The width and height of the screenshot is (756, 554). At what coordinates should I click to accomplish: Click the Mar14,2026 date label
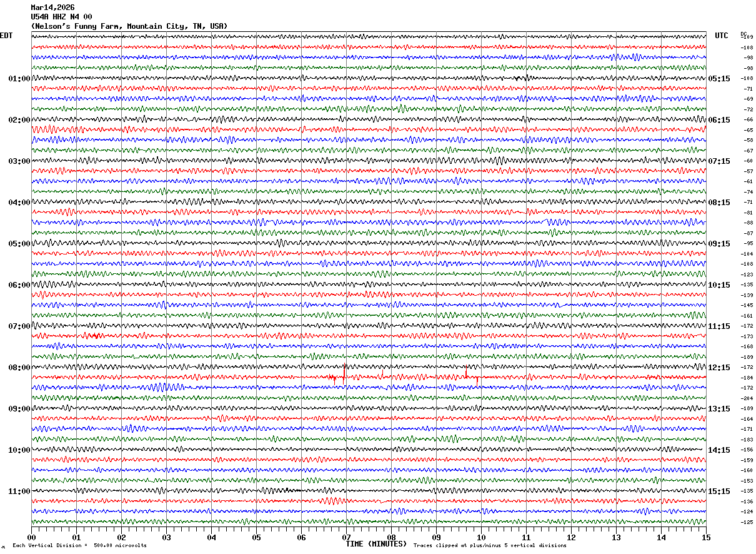(x=52, y=8)
